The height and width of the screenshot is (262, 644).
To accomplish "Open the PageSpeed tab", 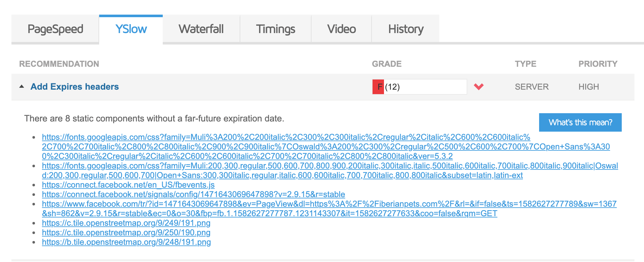I will click(55, 29).
